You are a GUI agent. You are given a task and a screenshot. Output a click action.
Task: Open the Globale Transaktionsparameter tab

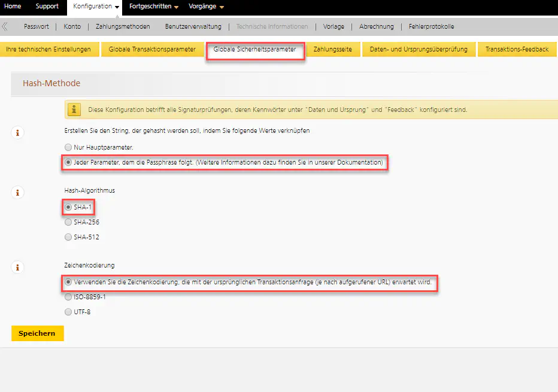(152, 49)
